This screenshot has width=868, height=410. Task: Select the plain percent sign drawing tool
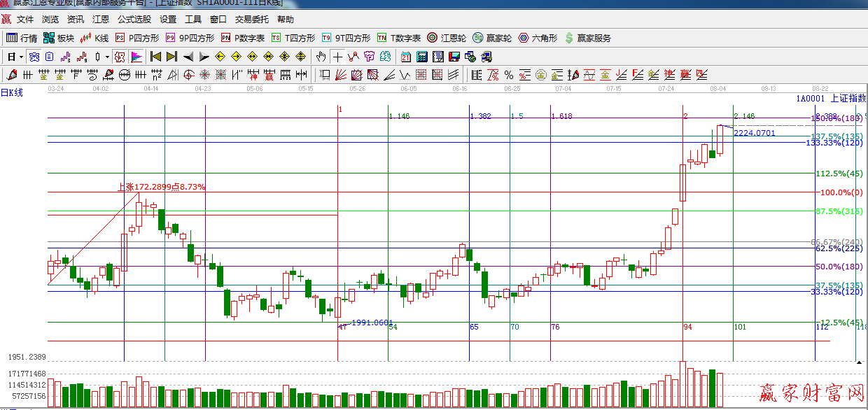(509, 75)
